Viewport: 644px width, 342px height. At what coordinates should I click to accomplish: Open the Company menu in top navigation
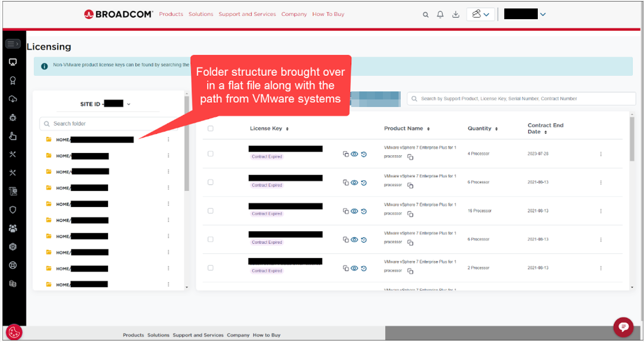[x=294, y=14]
